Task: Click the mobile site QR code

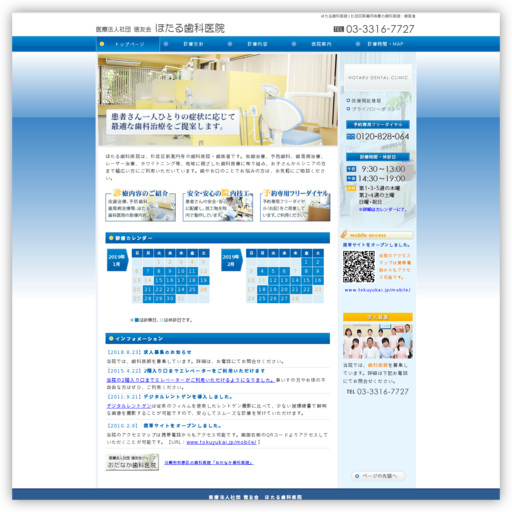Action: pyautogui.click(x=359, y=267)
